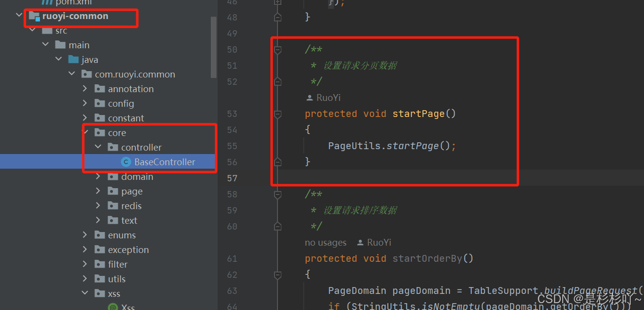
Task: Select the main folder in project tree
Action: point(78,44)
